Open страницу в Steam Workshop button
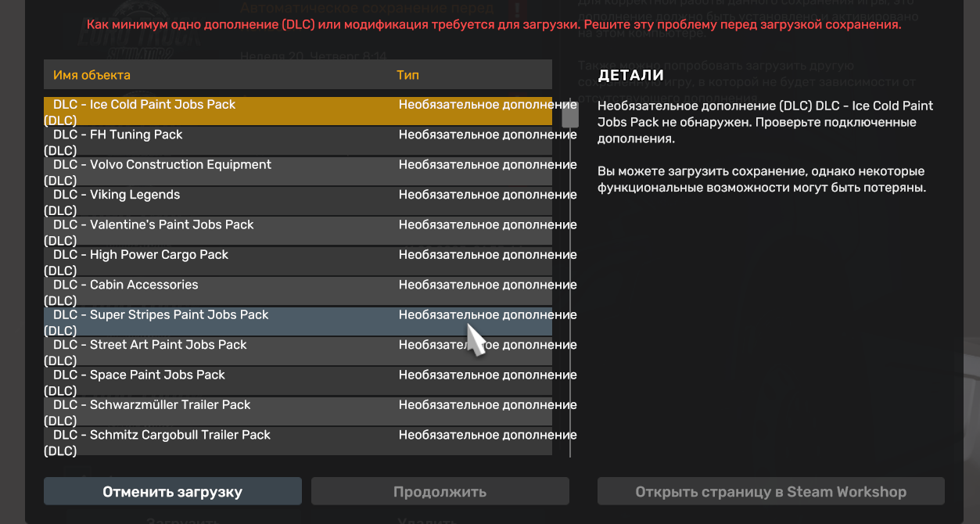 770,491
